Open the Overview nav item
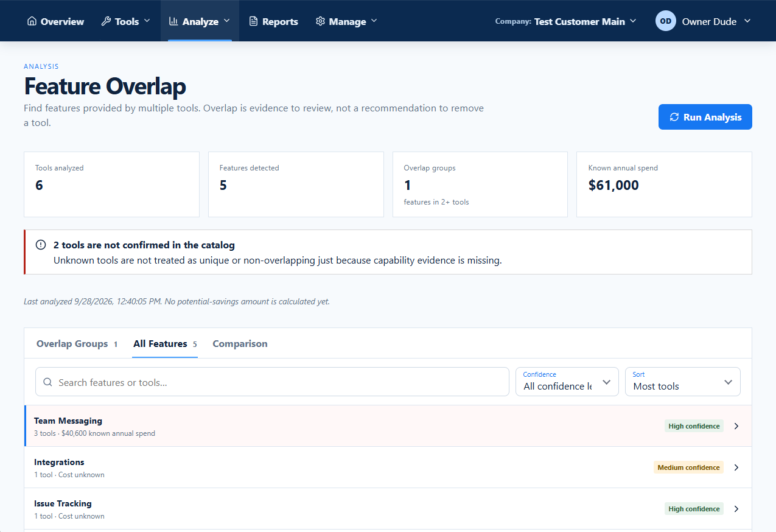The width and height of the screenshot is (776, 532). point(56,21)
